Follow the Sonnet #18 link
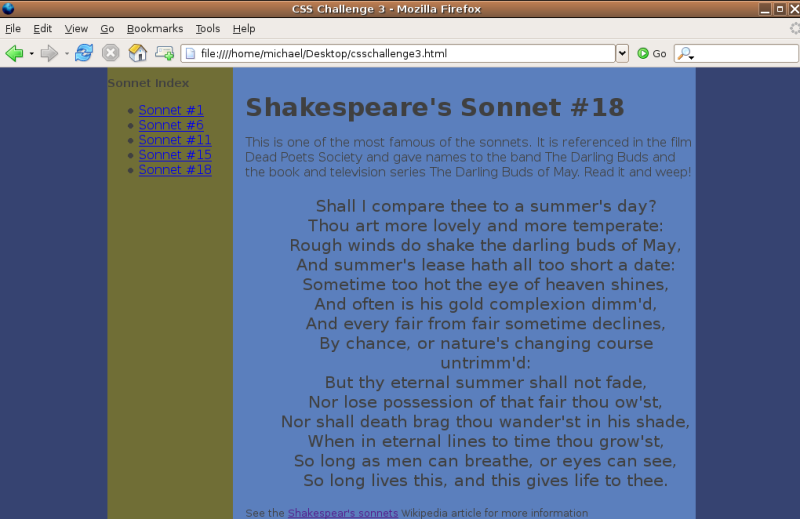This screenshot has width=800, height=519. (175, 169)
